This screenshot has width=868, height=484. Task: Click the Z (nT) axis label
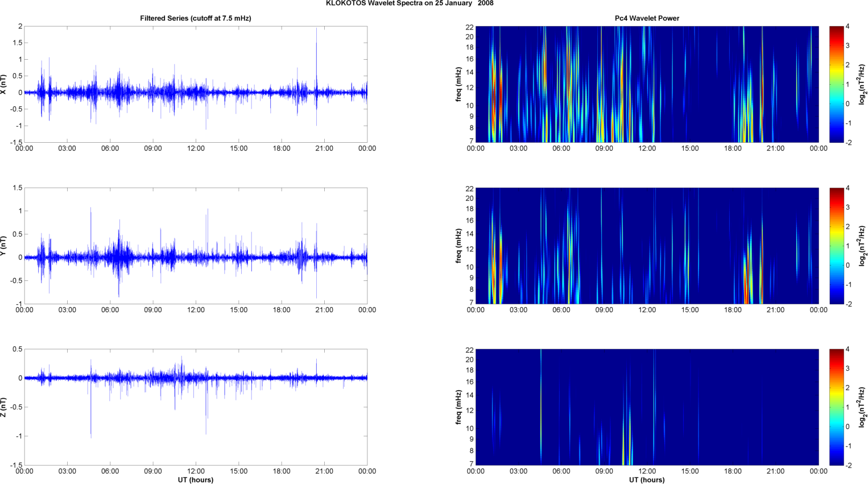click(4, 407)
